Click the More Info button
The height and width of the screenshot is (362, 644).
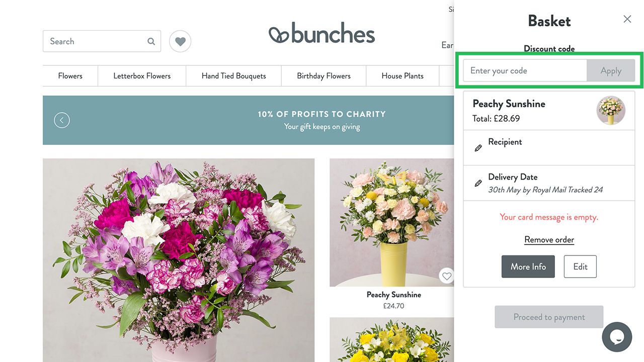point(528,266)
